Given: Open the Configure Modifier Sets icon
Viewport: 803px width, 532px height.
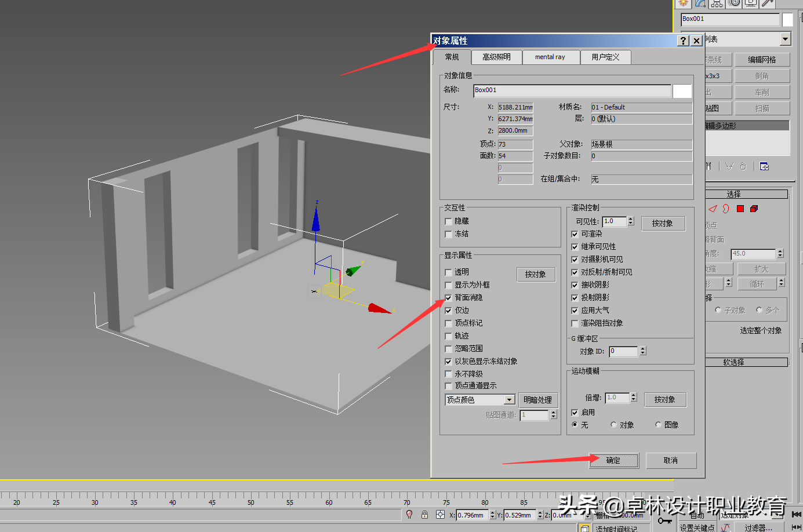Looking at the screenshot, I should (x=764, y=166).
